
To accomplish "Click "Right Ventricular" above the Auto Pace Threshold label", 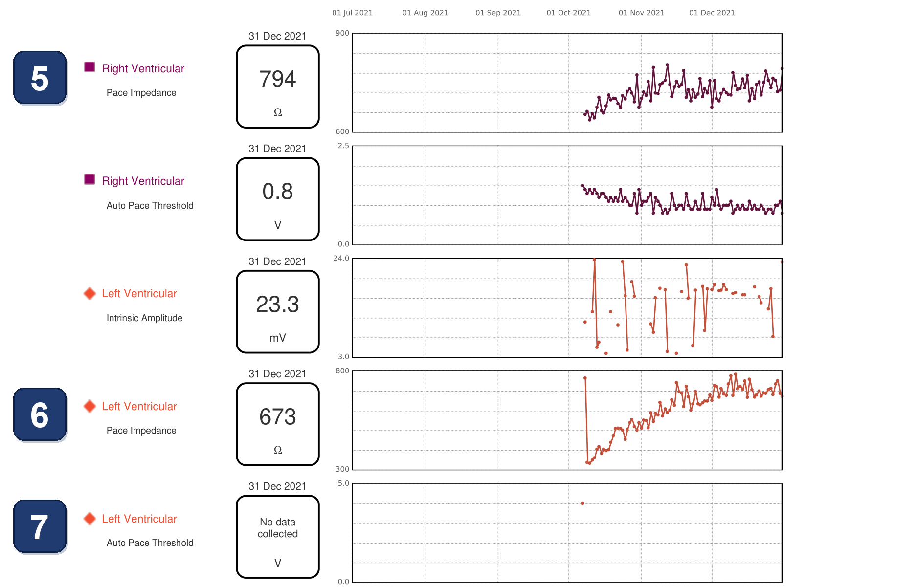I will 143,181.
